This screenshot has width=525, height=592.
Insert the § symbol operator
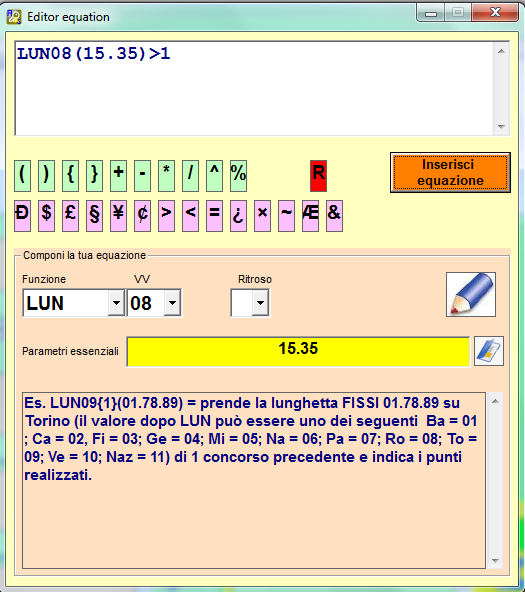94,216
